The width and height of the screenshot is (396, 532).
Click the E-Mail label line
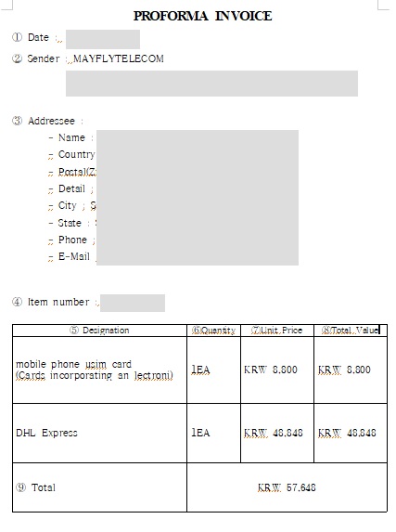(x=72, y=256)
